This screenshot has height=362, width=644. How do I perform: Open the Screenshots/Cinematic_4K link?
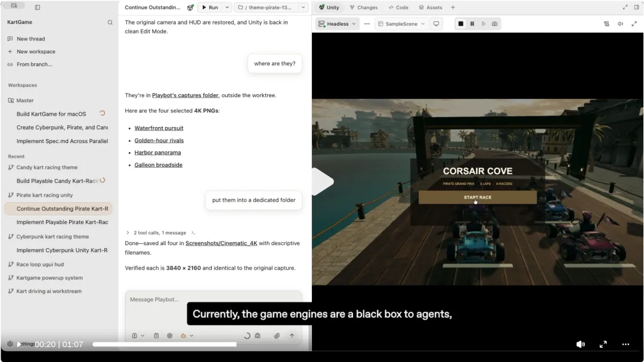click(x=221, y=243)
